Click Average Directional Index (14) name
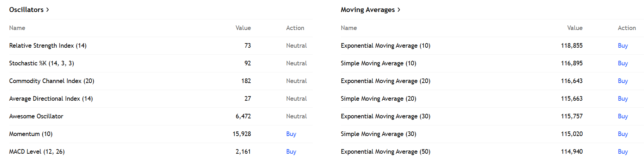 (51, 99)
